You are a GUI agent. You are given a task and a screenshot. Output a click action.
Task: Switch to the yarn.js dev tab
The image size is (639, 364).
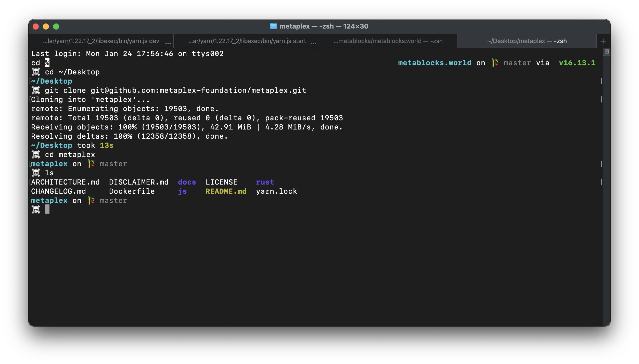tap(101, 41)
